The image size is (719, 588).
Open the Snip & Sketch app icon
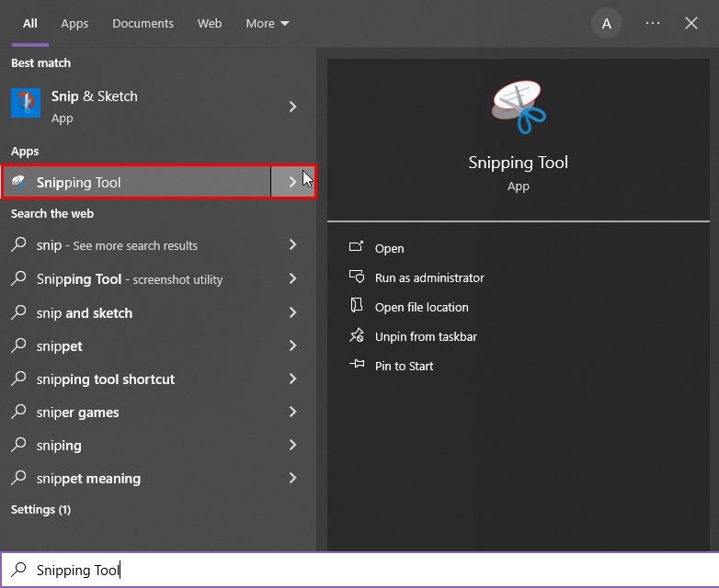point(26,103)
